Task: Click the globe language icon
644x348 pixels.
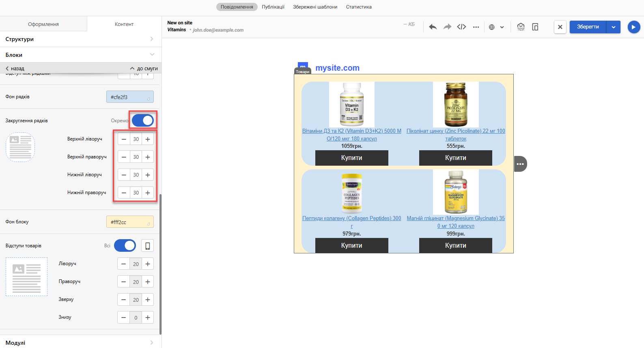Action: 492,27
